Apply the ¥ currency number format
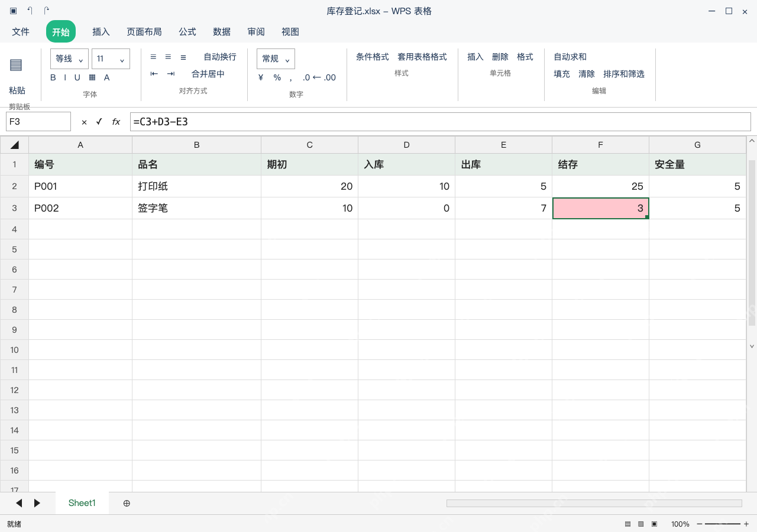 [x=261, y=77]
